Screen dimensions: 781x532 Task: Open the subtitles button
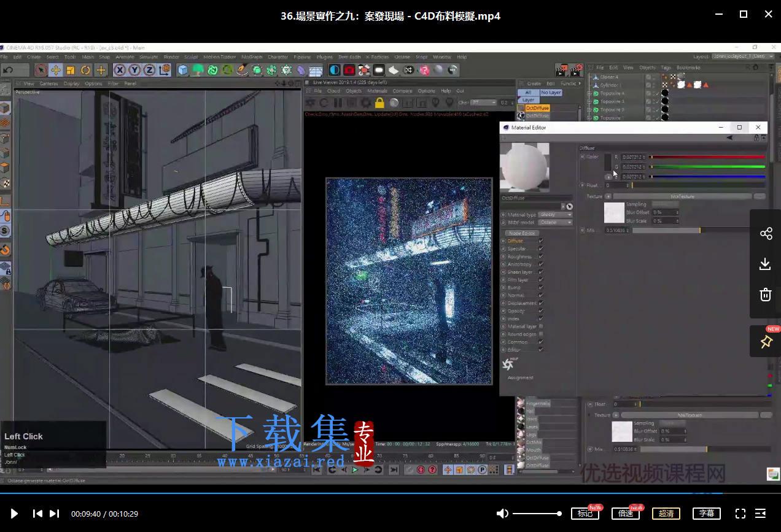point(707,514)
